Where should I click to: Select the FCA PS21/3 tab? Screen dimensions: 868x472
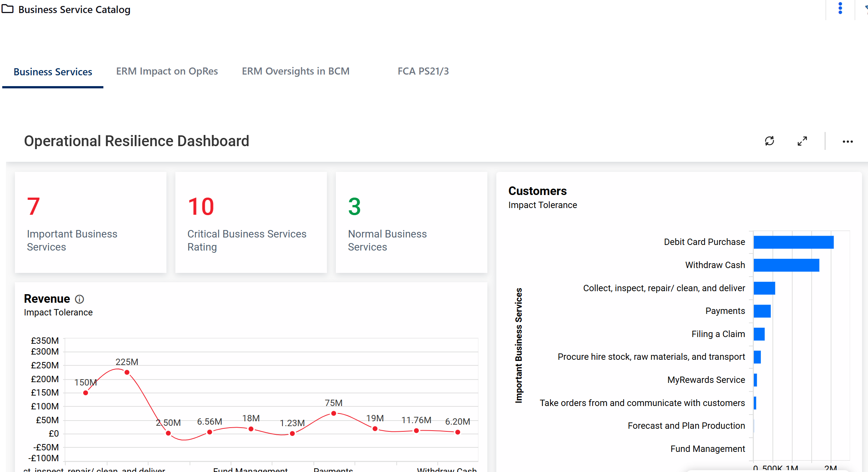pyautogui.click(x=423, y=71)
